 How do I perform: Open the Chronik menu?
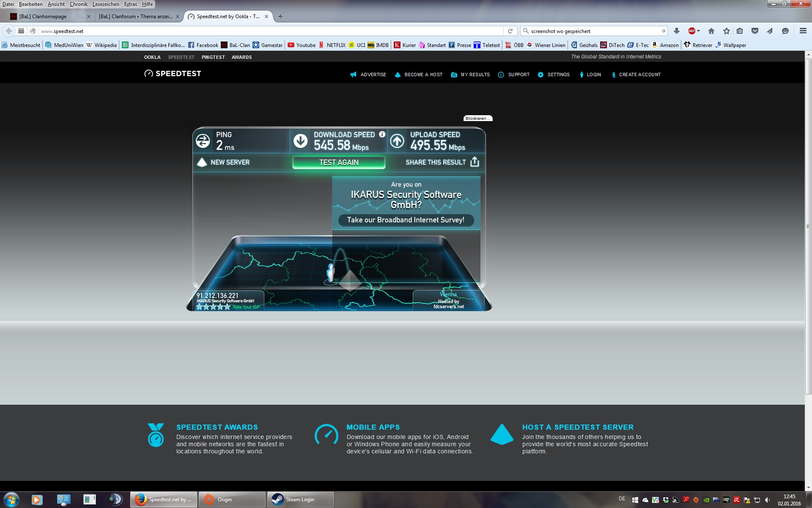[78, 4]
